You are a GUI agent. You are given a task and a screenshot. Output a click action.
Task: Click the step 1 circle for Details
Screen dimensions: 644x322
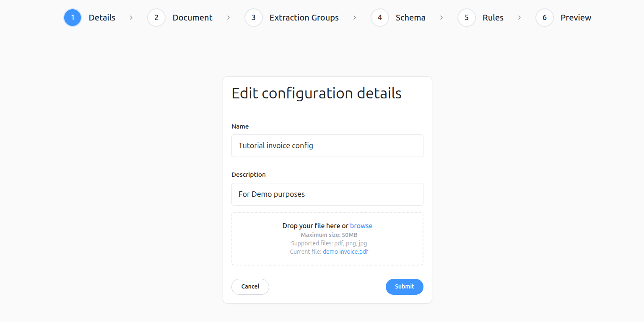tap(73, 18)
